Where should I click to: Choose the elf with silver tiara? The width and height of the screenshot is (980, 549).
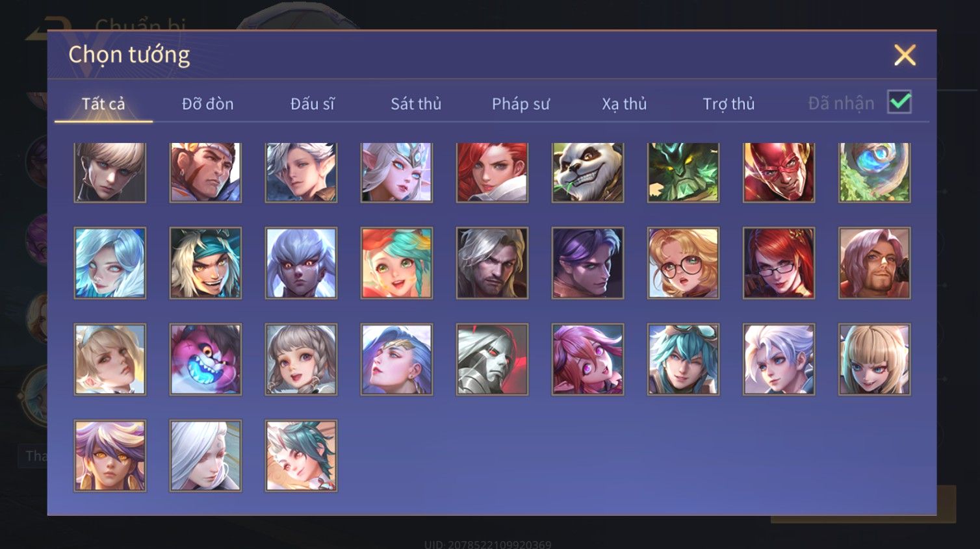click(396, 172)
